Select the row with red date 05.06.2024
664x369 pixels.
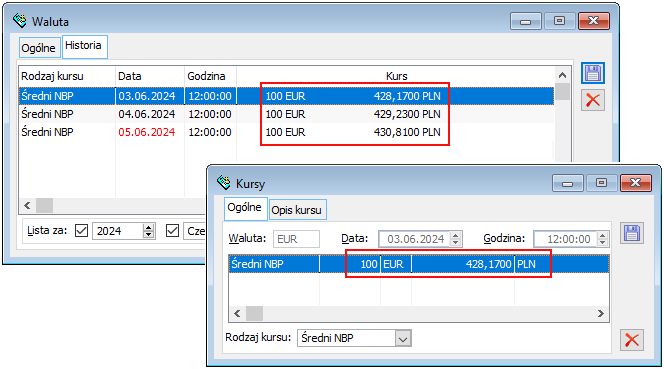click(x=286, y=132)
